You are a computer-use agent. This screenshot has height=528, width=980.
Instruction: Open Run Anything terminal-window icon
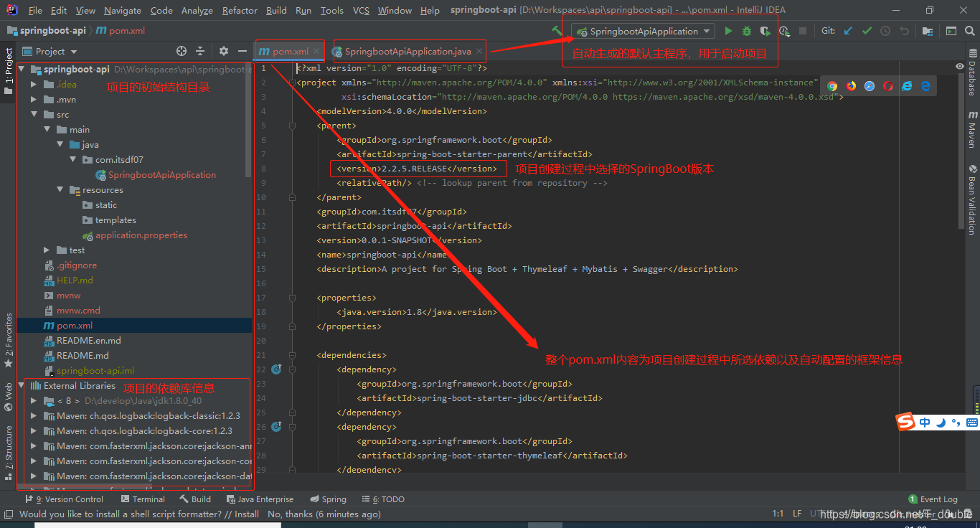(x=951, y=31)
